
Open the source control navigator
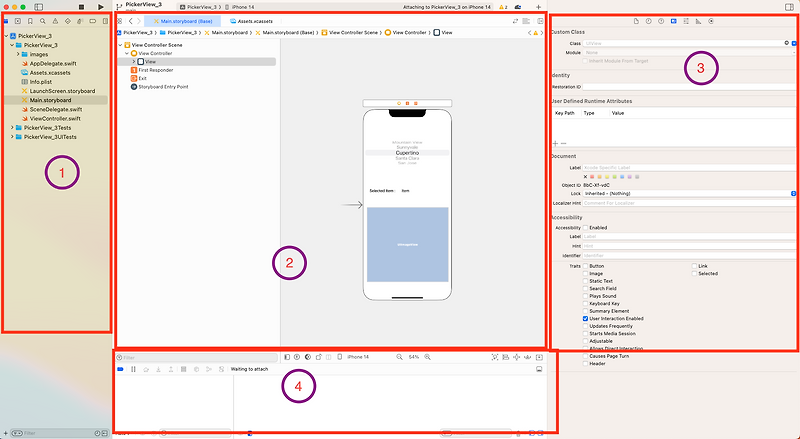point(18,21)
